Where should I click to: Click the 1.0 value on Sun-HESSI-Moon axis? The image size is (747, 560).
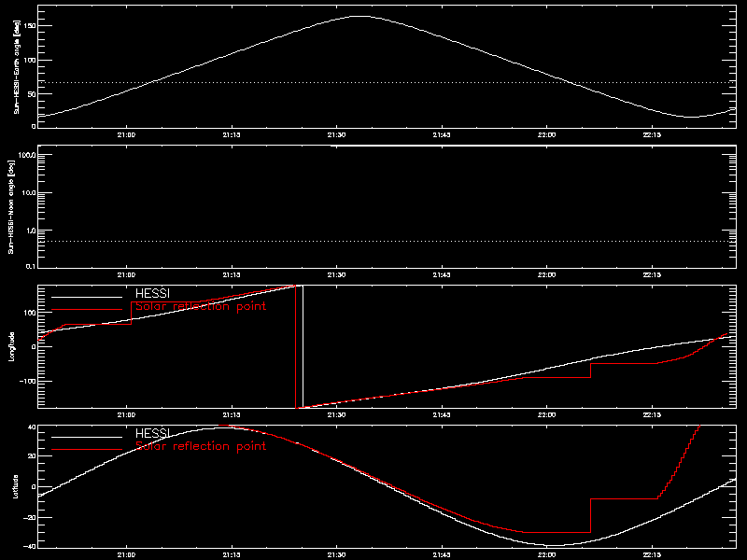(x=31, y=231)
